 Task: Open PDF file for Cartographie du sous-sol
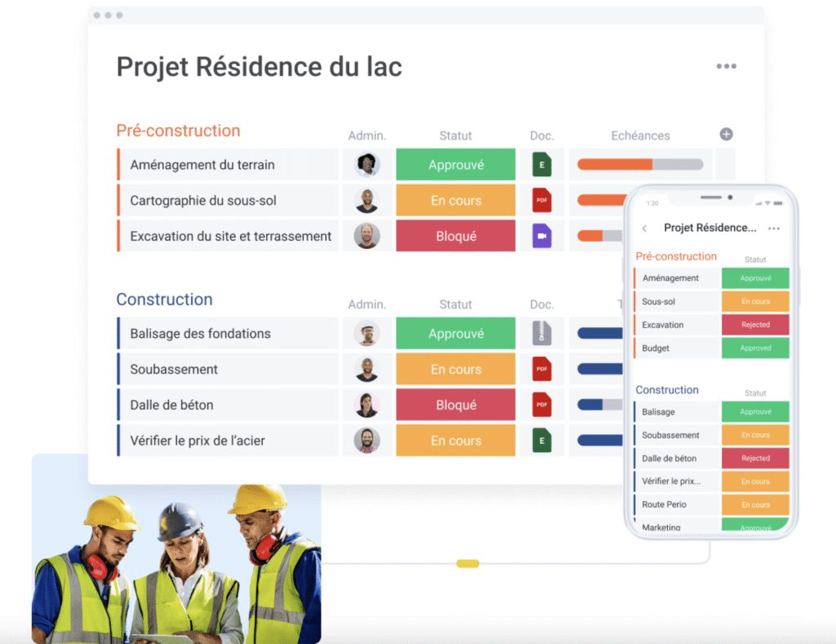[541, 201]
